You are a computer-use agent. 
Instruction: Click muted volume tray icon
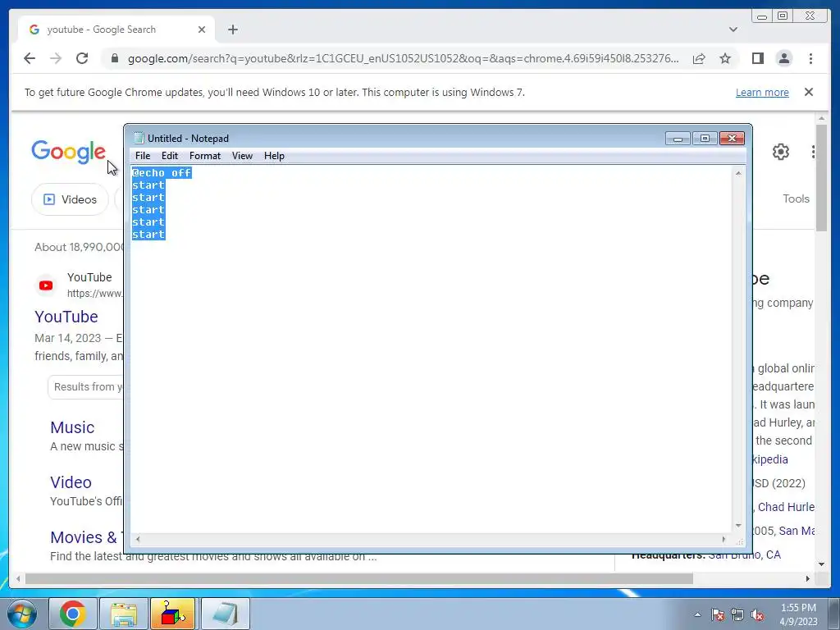click(757, 615)
